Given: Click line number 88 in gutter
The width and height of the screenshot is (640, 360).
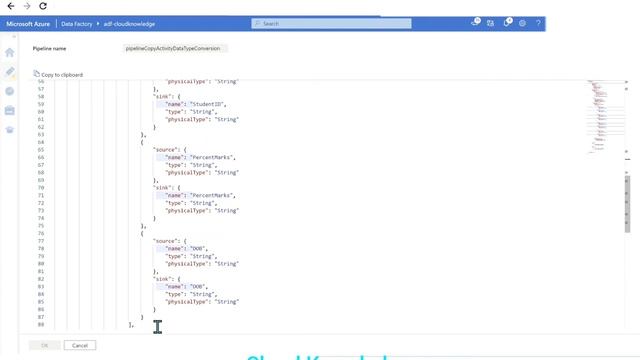Looking at the screenshot, I should point(41,324).
